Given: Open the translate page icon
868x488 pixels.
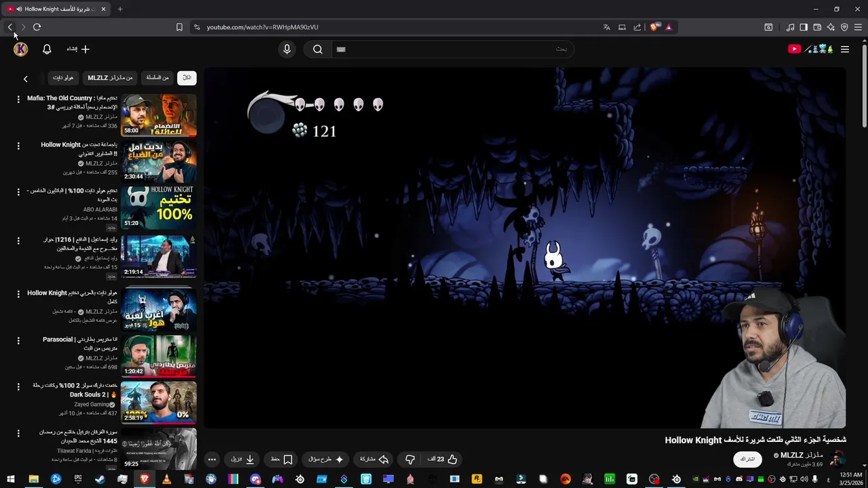Looking at the screenshot, I should 606,27.
